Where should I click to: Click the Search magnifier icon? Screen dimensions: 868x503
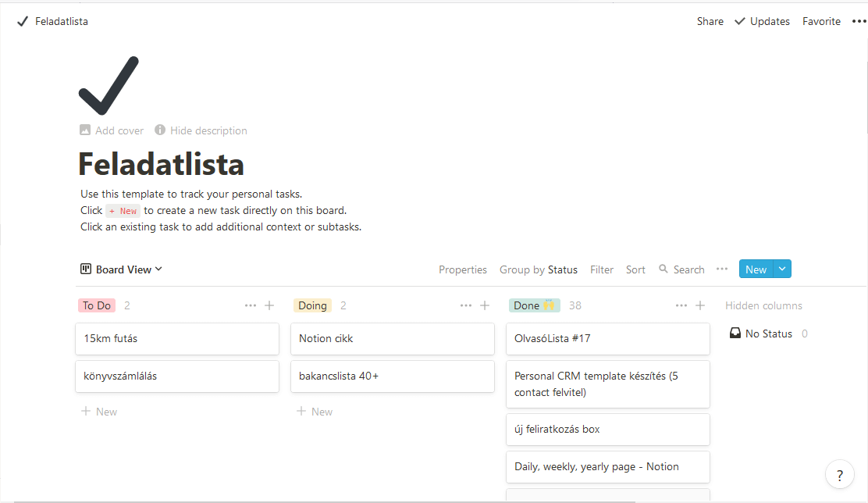pyautogui.click(x=663, y=269)
